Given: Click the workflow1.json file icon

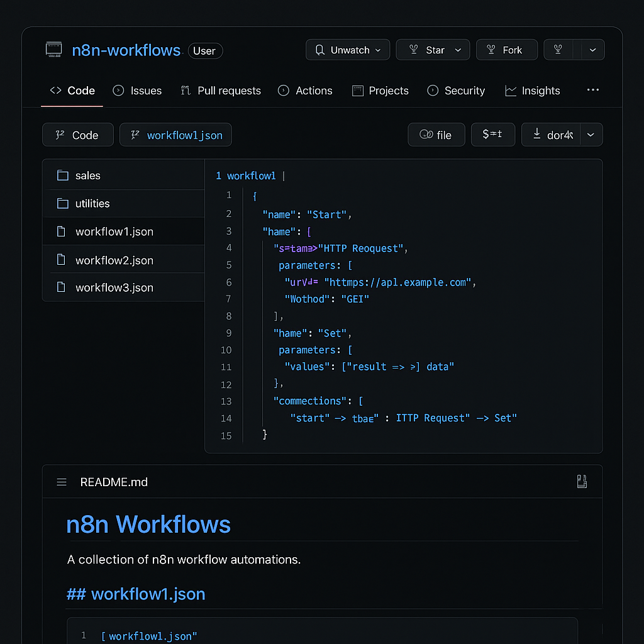Looking at the screenshot, I should coord(61,231).
